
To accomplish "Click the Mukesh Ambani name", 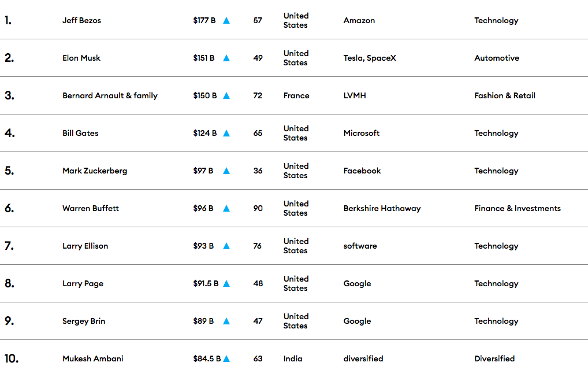I will click(92, 359).
